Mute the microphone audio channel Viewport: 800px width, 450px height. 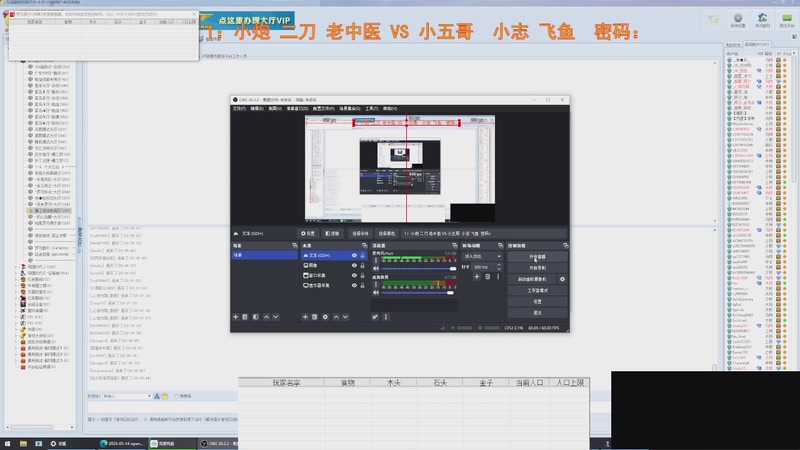click(376, 268)
